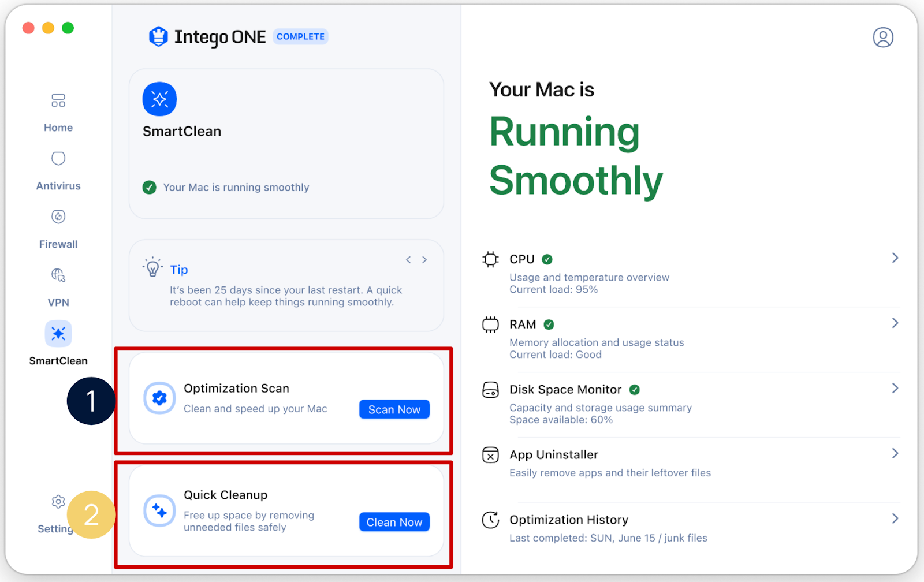Click the "Optimization Scan" card title
924x582 pixels.
tap(236, 389)
